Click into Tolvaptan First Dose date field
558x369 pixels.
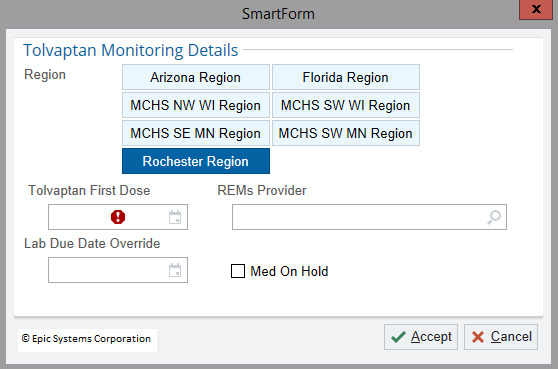pyautogui.click(x=118, y=217)
